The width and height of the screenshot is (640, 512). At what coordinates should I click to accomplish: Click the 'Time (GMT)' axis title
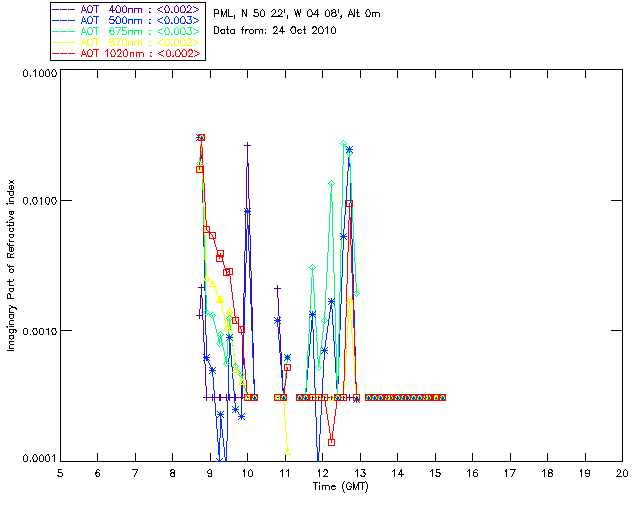(x=340, y=487)
